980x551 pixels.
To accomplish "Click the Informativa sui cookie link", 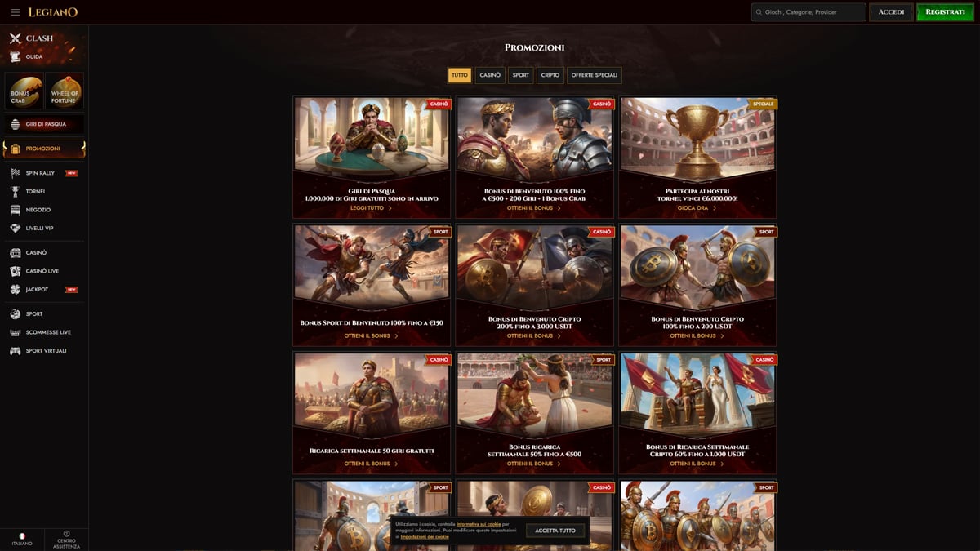I will (x=479, y=524).
